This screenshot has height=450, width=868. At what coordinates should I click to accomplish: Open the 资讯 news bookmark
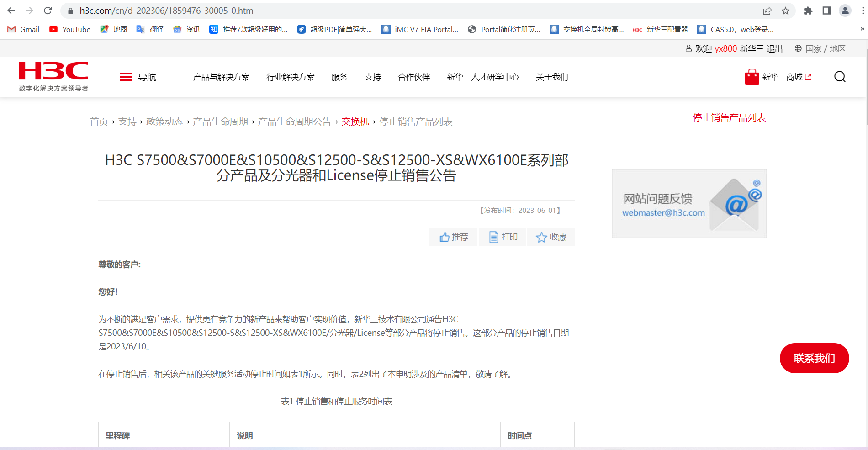point(187,29)
